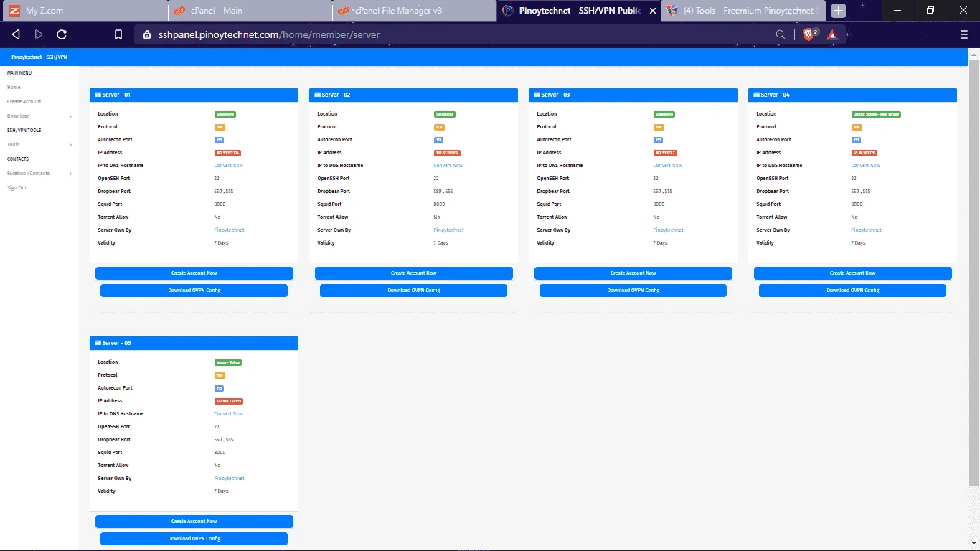Open Create Account in the sidebar

point(24,102)
